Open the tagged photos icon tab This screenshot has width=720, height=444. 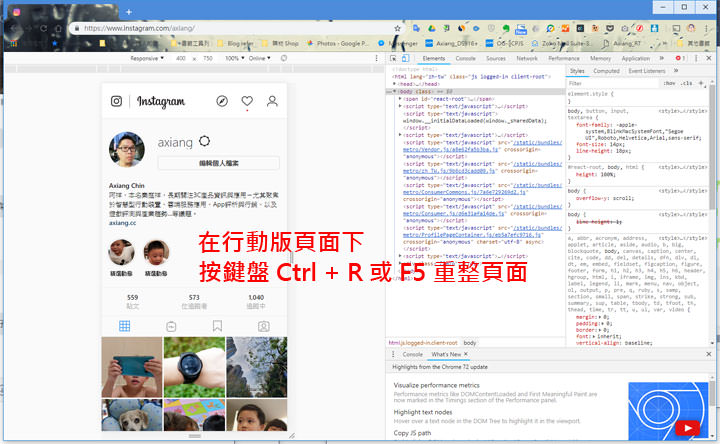point(264,326)
